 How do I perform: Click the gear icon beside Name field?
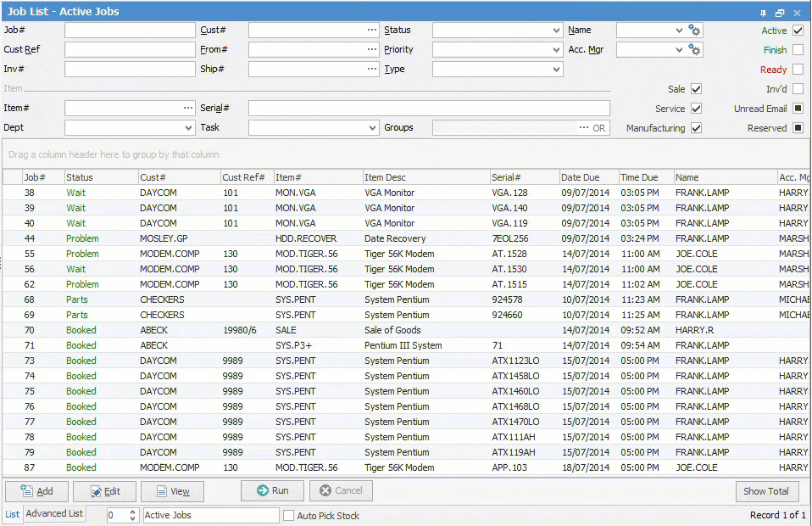coord(695,31)
